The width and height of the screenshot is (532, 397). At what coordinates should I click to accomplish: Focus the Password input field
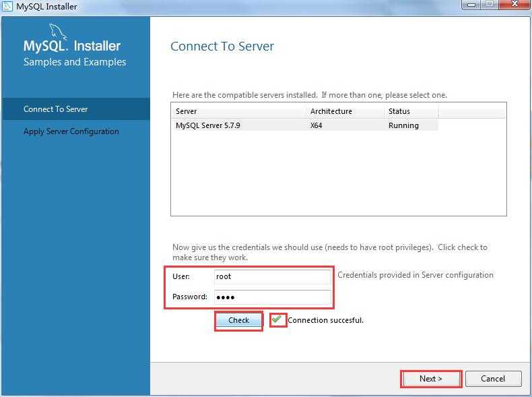point(273,297)
